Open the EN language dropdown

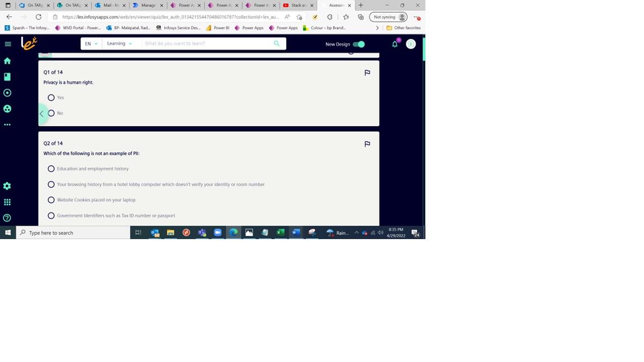pos(91,43)
